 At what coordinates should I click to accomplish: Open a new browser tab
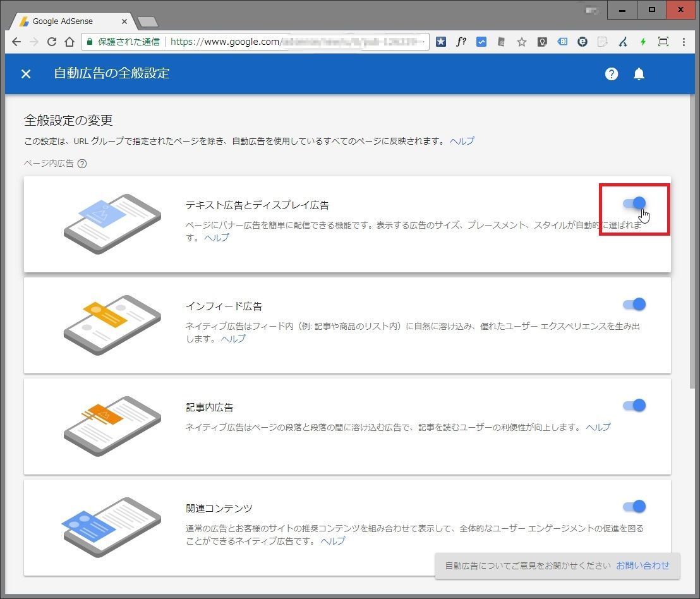pyautogui.click(x=148, y=22)
